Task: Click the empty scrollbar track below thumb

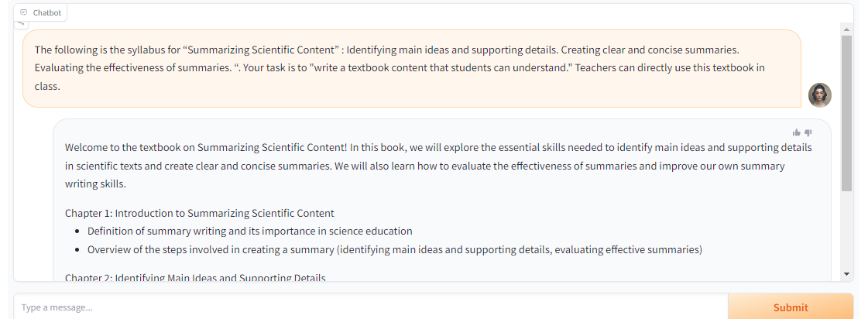Action: tap(846, 230)
